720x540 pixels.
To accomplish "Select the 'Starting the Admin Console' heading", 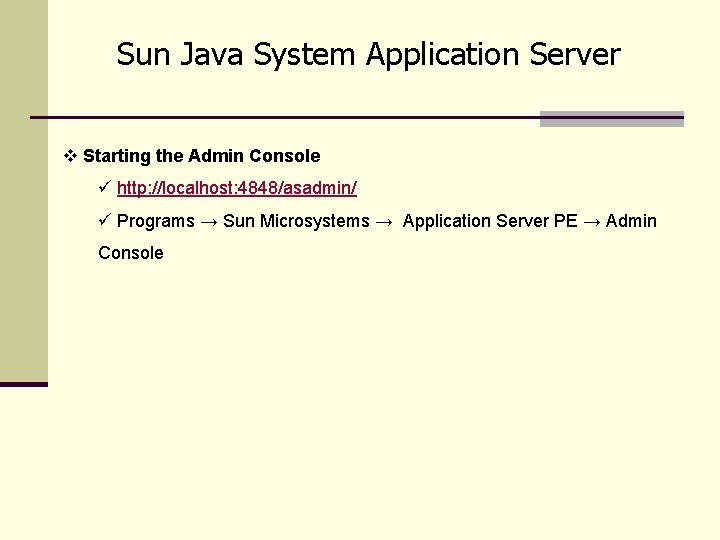I will coord(202,156).
